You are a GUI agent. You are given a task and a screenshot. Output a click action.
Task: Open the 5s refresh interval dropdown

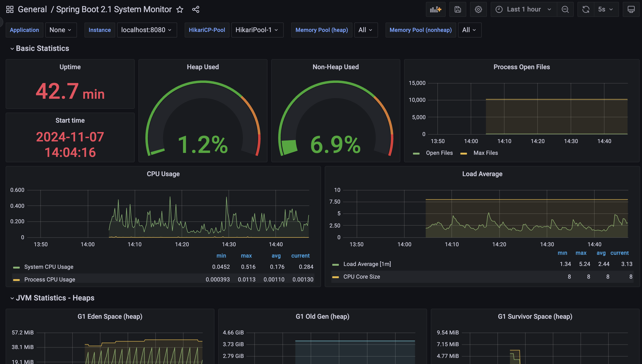coord(605,10)
